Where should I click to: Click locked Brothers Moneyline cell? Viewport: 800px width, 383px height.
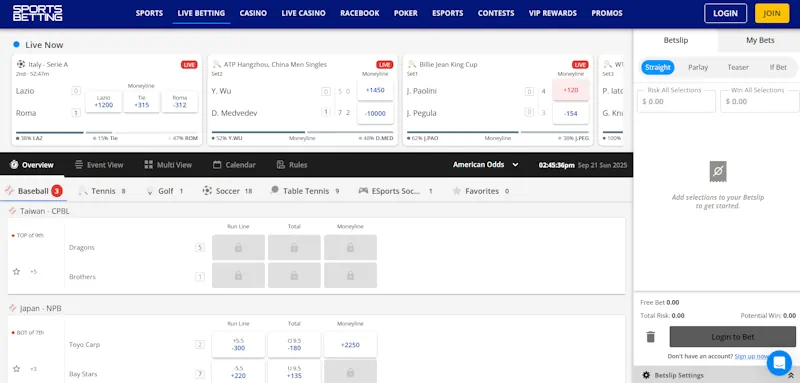point(351,275)
